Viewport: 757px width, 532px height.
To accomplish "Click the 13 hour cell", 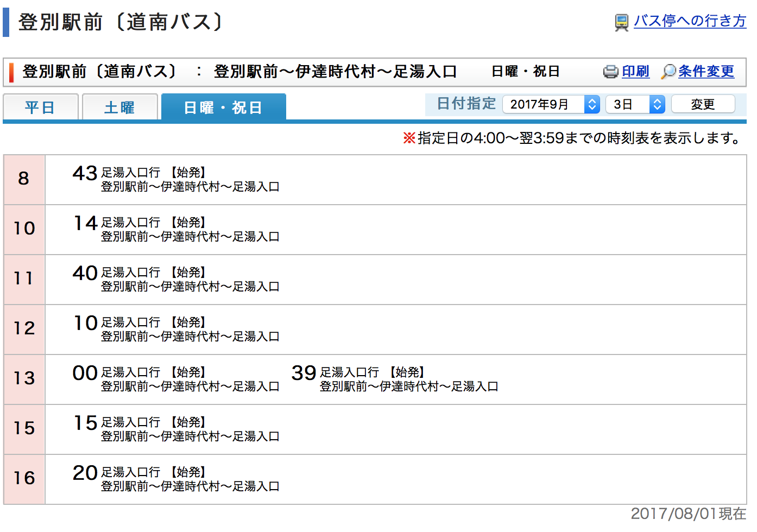I will click(x=24, y=379).
